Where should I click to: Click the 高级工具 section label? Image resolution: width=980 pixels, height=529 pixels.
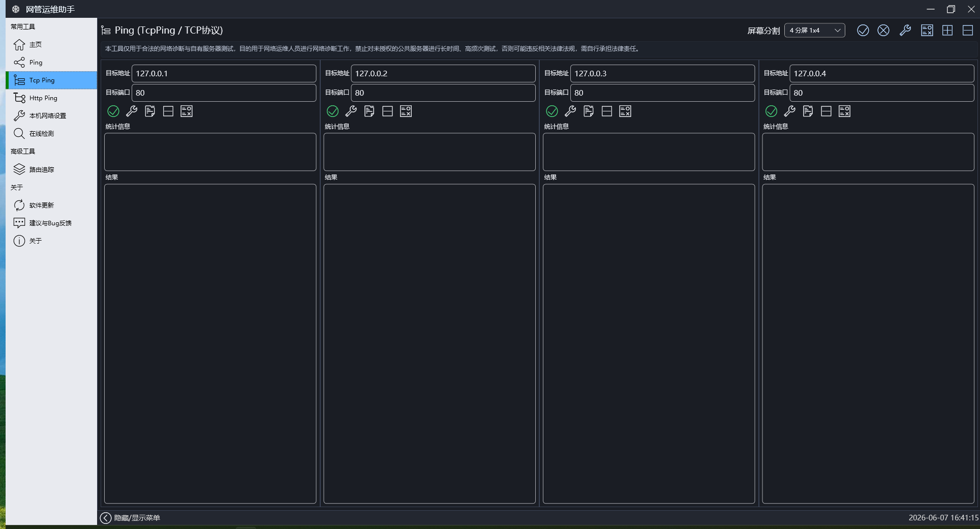[x=23, y=152]
